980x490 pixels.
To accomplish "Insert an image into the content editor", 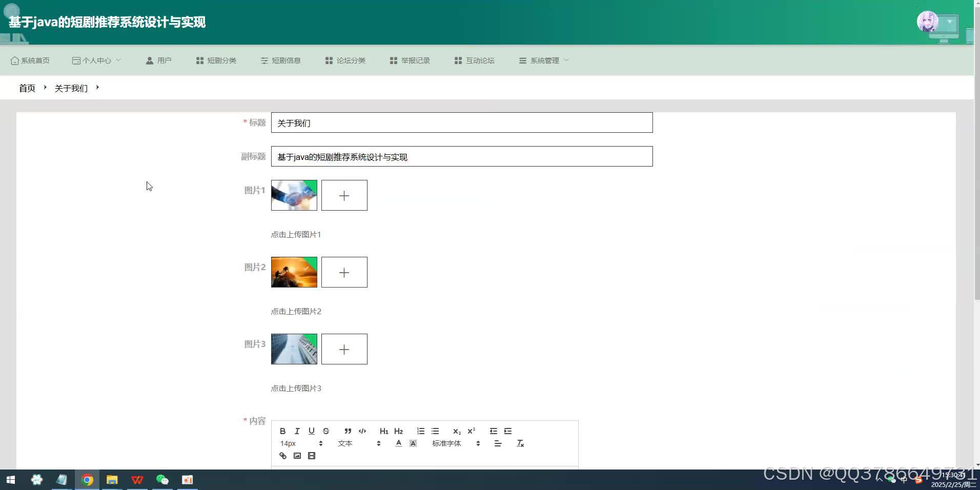I will tap(297, 456).
